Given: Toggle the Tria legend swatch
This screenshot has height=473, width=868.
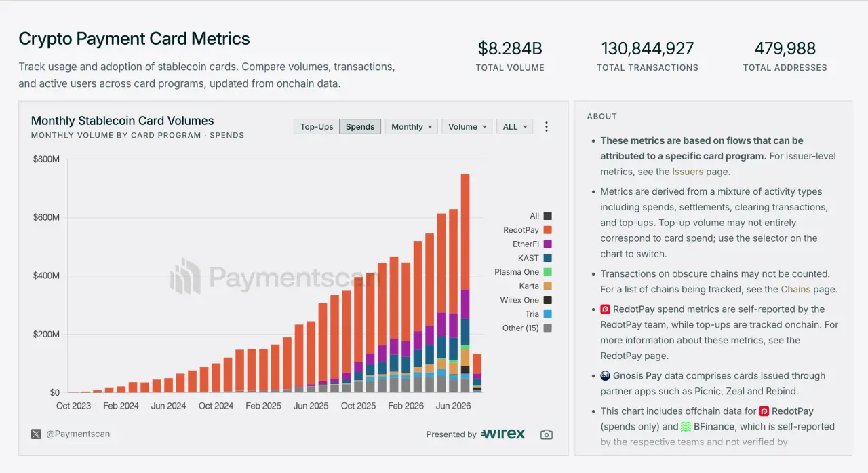Looking at the screenshot, I should (x=547, y=314).
